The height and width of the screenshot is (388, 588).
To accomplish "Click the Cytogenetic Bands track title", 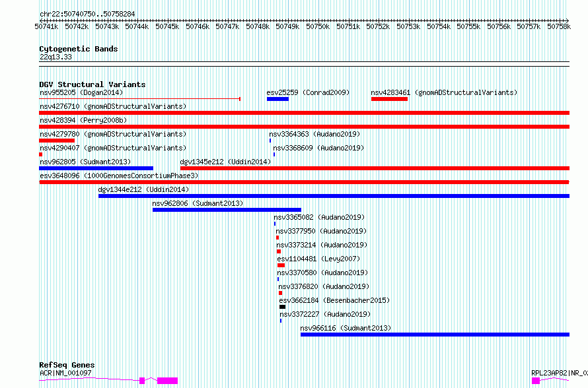I will (x=79, y=49).
